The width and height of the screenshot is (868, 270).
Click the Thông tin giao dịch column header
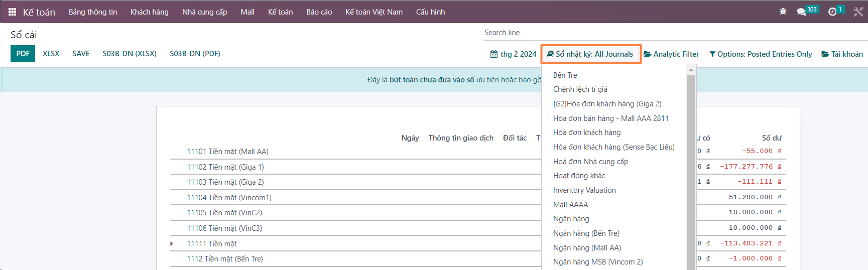coord(461,138)
